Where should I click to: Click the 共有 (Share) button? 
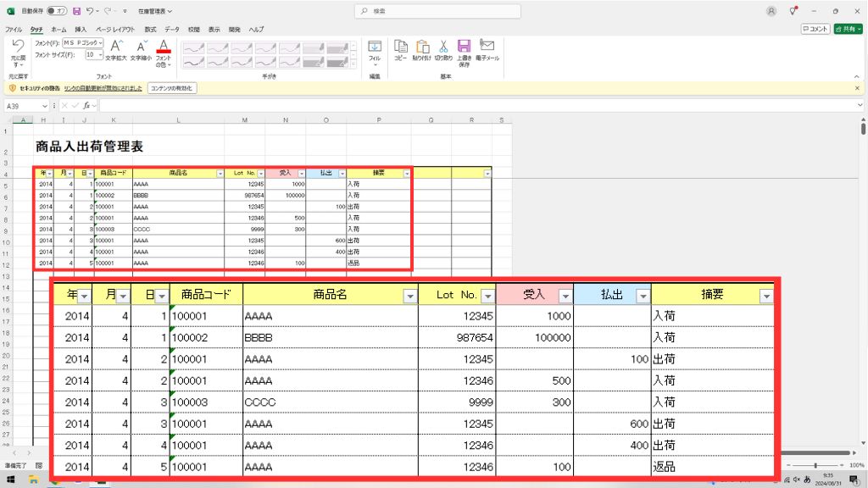tap(846, 29)
